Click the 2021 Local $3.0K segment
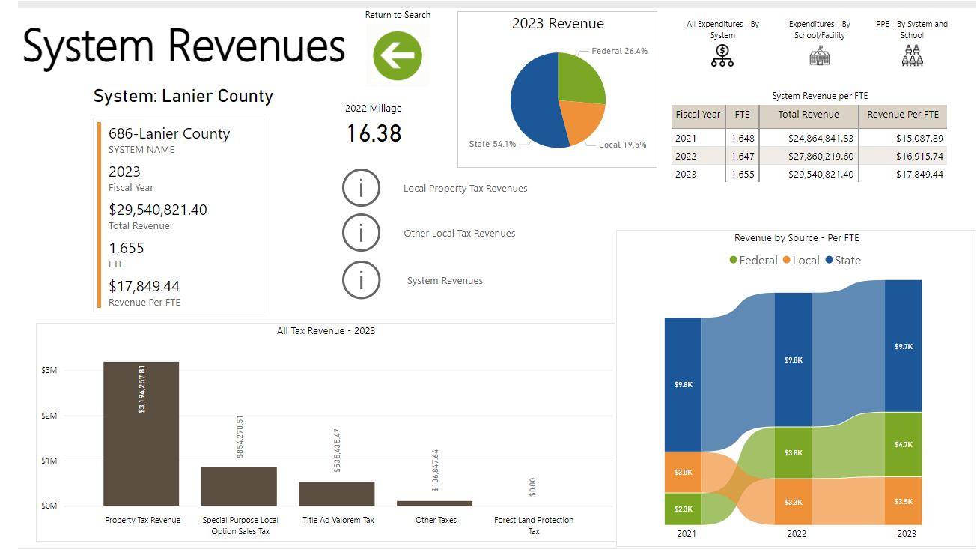 click(x=683, y=472)
